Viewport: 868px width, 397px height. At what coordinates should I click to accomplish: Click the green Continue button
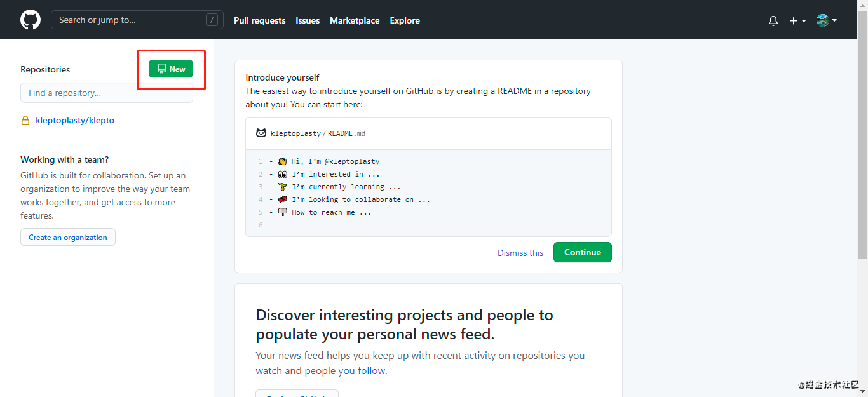coord(582,252)
